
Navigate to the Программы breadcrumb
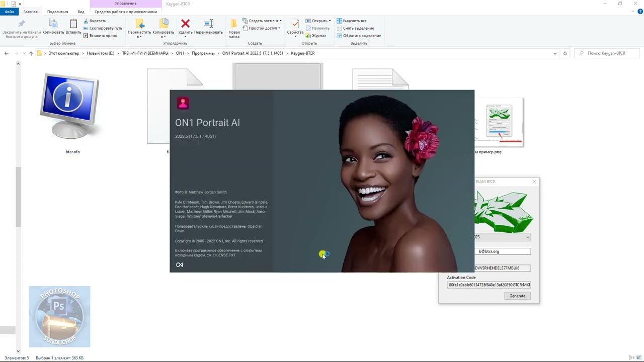click(203, 53)
